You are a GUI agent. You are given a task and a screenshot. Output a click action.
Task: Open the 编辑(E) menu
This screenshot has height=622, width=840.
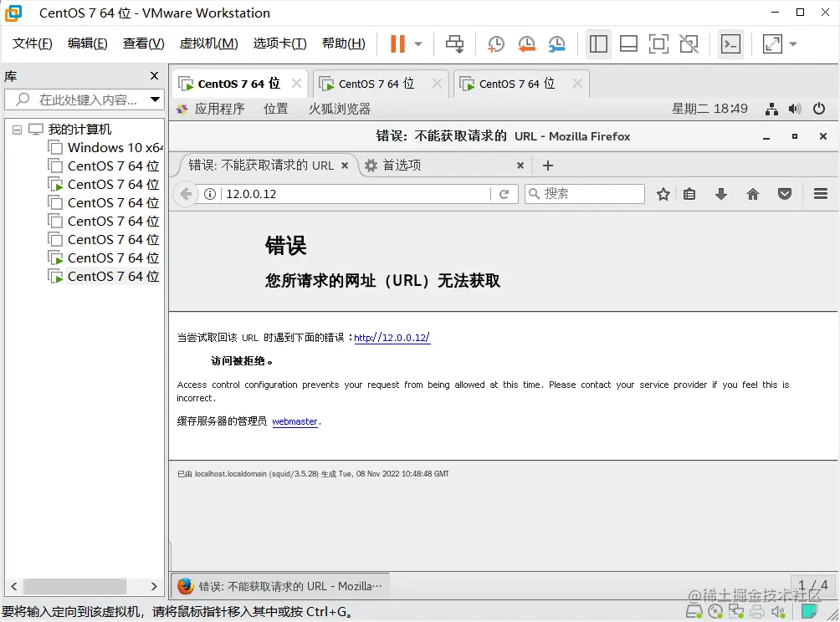pos(87,43)
